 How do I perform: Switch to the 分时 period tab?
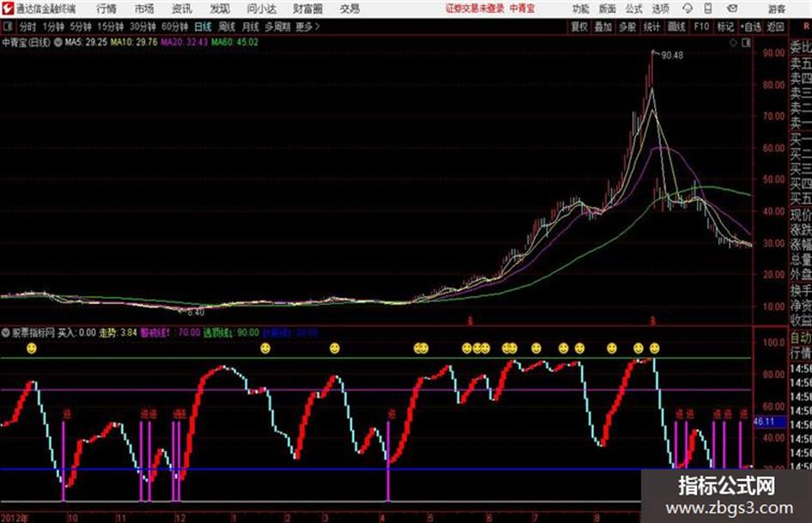click(x=28, y=27)
